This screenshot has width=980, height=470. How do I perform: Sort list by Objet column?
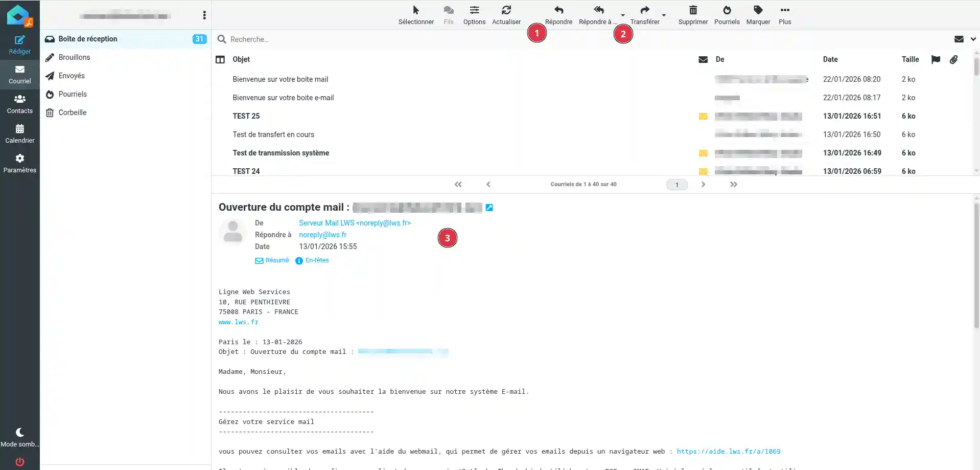tap(241, 59)
